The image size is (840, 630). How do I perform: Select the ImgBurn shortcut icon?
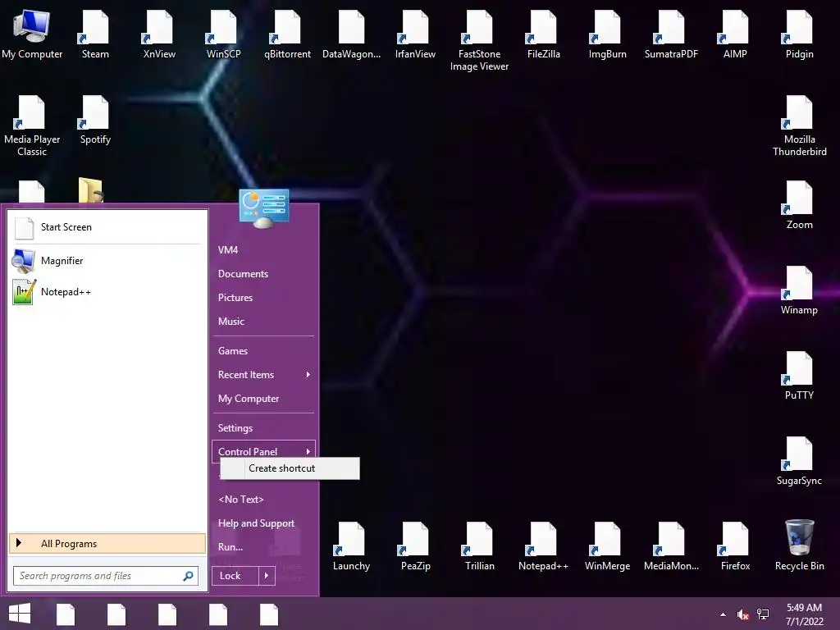(608, 34)
